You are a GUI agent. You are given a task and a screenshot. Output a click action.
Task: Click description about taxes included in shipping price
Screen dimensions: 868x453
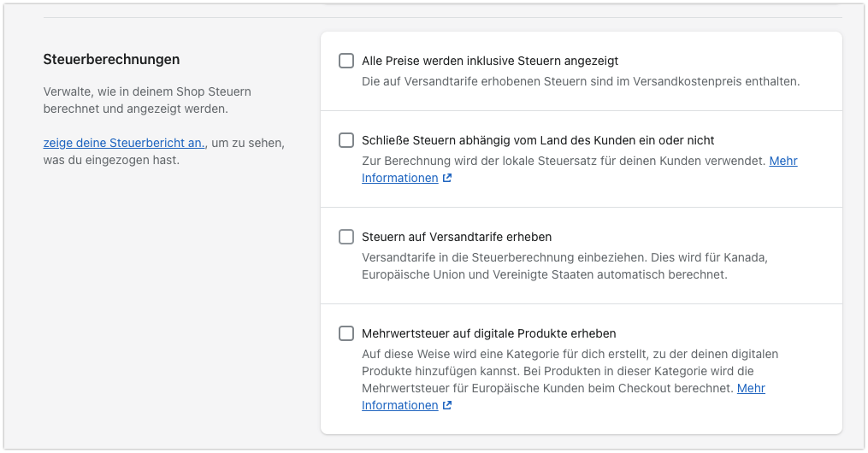coord(581,82)
